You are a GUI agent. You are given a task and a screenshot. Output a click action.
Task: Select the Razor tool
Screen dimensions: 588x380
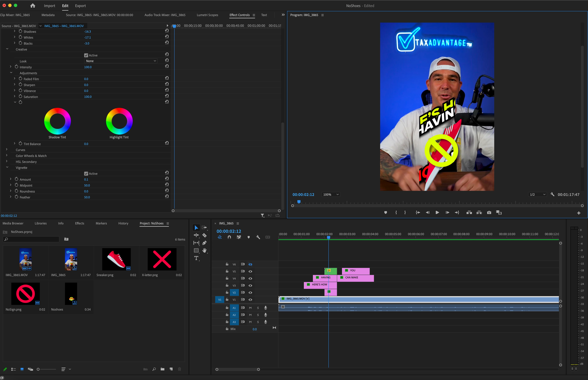204,235
